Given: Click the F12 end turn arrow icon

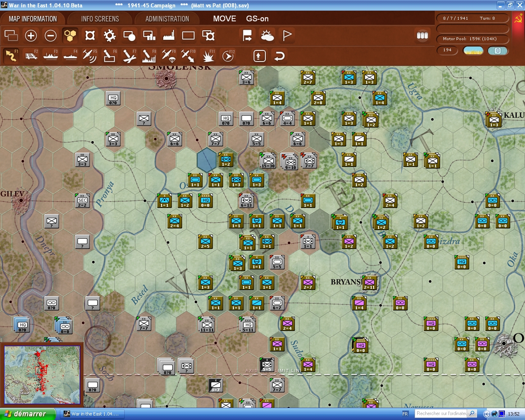Looking at the screenshot, I should coord(228,56).
